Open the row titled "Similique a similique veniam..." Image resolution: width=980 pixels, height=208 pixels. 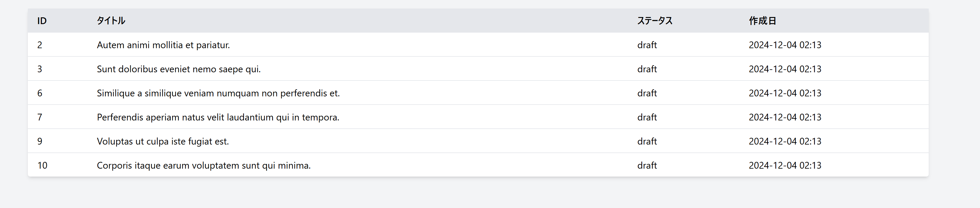pyautogui.click(x=218, y=93)
